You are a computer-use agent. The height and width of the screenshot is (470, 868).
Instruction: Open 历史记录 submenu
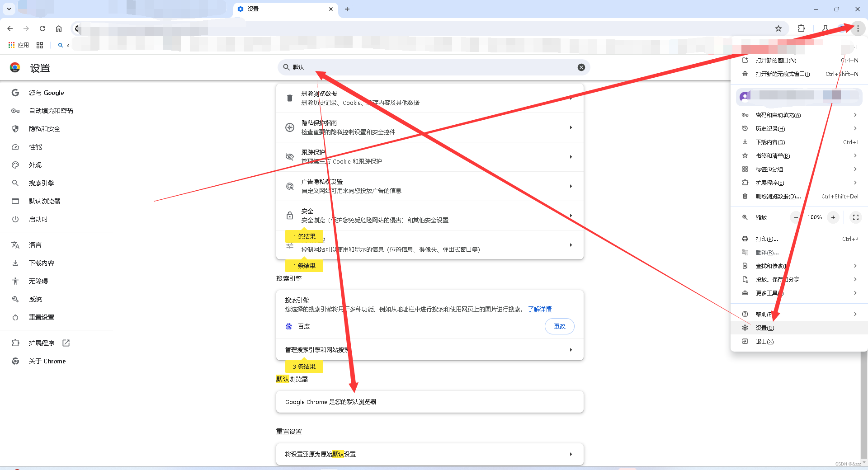799,129
